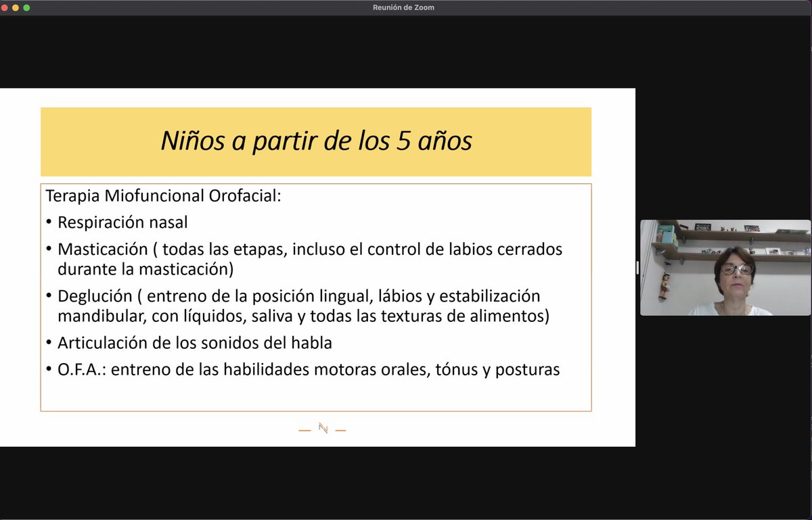812x520 pixels.
Task: Click the speaker's video thumbnail
Action: tap(725, 267)
